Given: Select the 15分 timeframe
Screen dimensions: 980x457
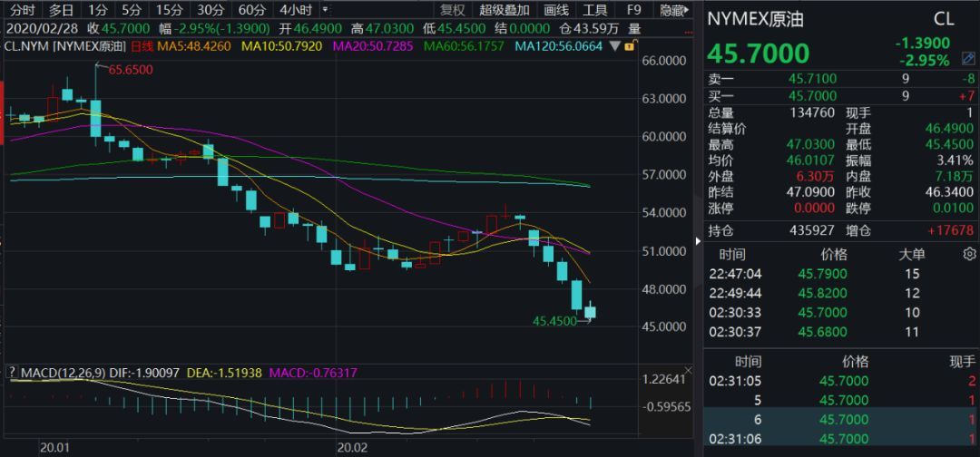Looking at the screenshot, I should 170,10.
